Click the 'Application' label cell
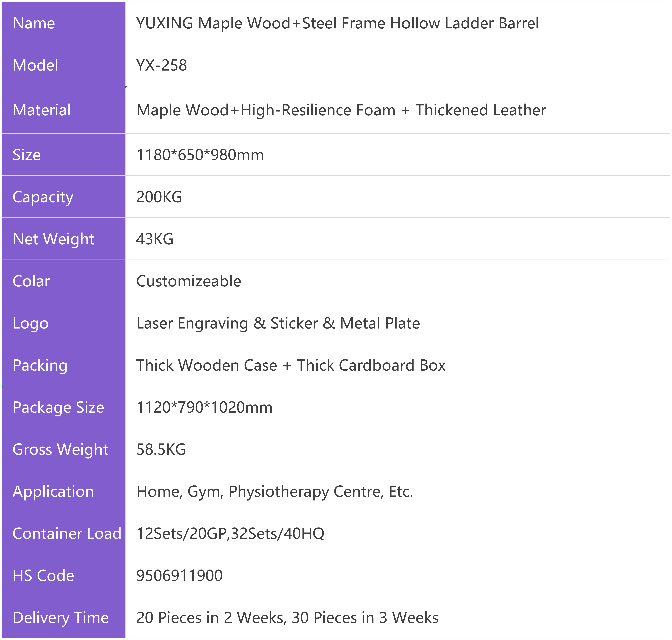Screen dimensions: 672x640 point(64,491)
